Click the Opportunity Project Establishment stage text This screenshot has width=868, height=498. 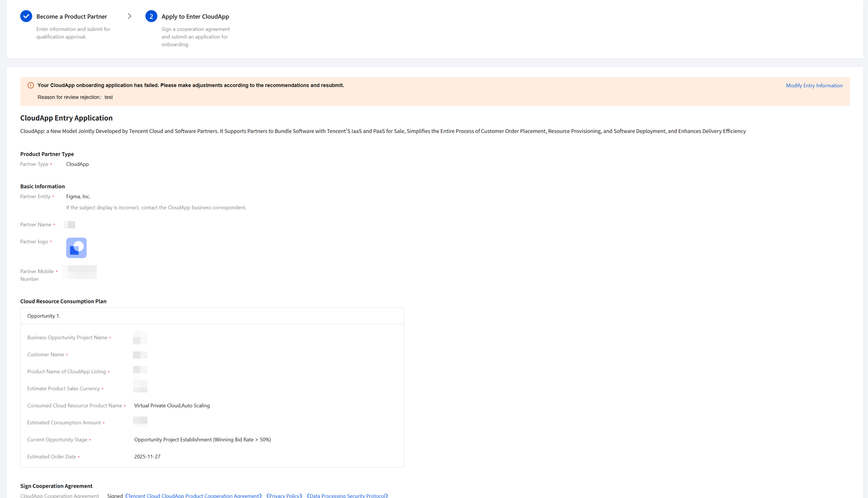202,439
